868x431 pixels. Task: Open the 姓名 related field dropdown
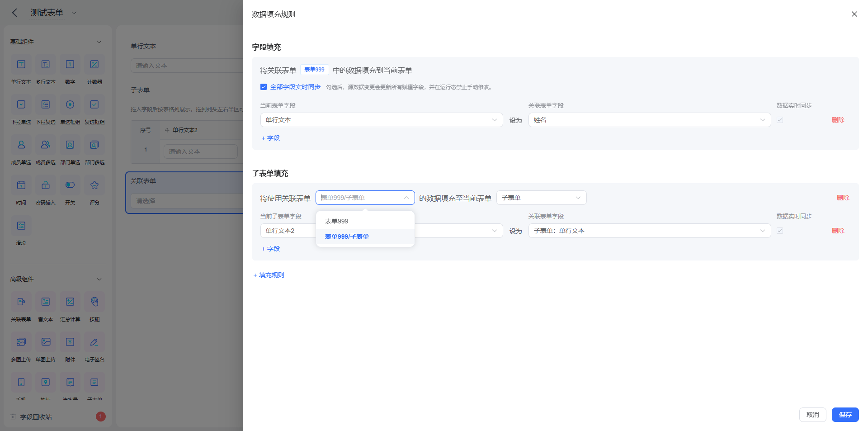650,120
